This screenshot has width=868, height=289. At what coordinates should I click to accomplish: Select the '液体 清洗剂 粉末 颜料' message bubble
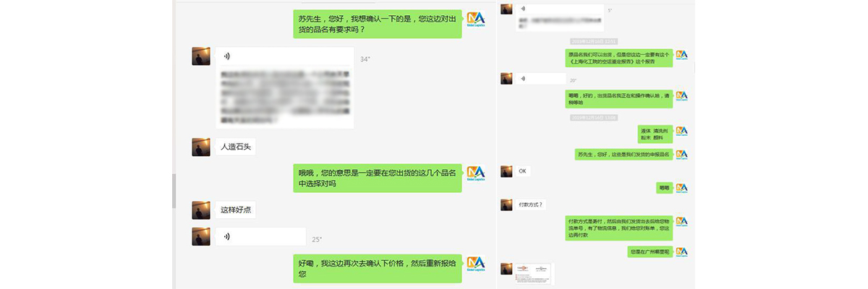(x=655, y=134)
